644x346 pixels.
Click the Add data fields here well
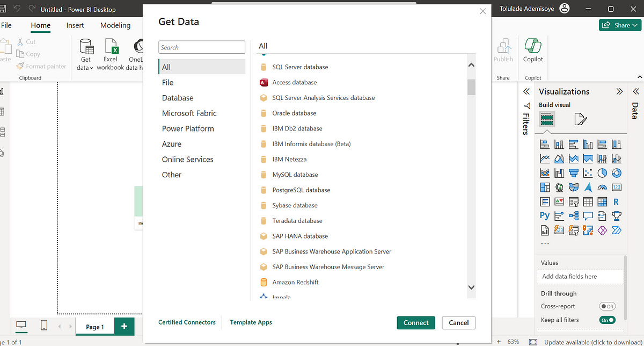(x=580, y=277)
